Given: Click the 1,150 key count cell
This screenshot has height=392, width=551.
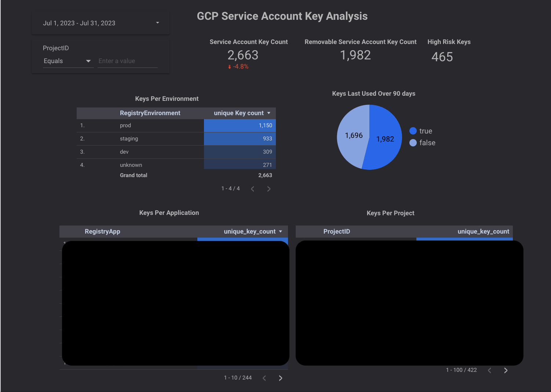Looking at the screenshot, I should click(x=240, y=125).
